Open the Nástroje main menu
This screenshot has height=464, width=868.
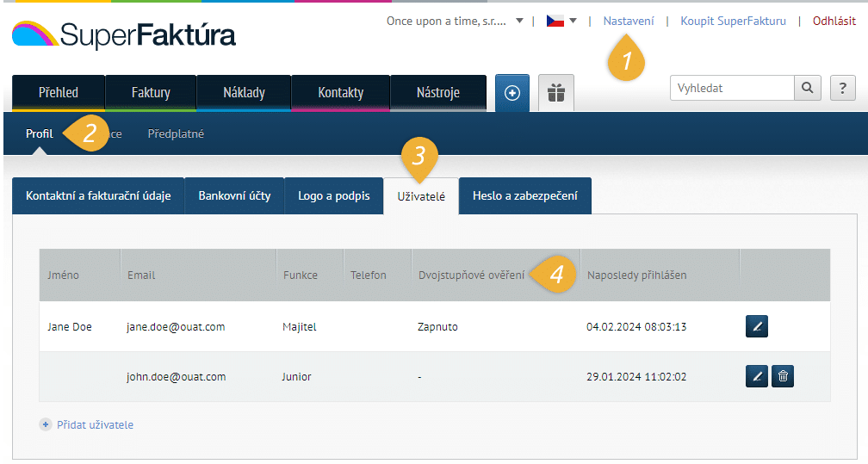tap(437, 93)
